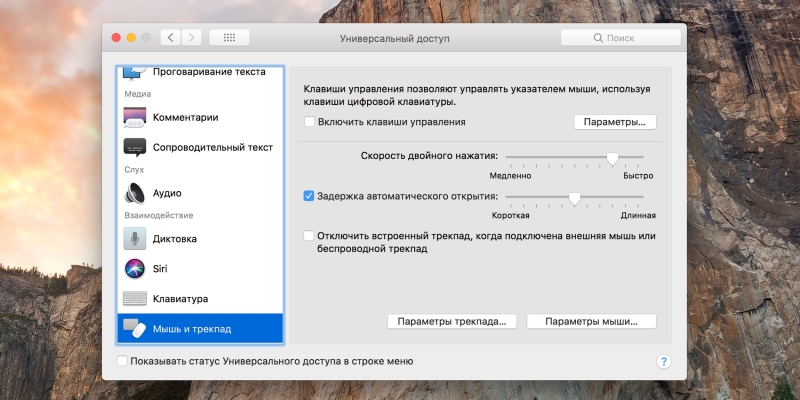Viewport: 800px width, 400px height.
Task: Check Отключить встроенный трекпад option
Action: pyautogui.click(x=309, y=236)
